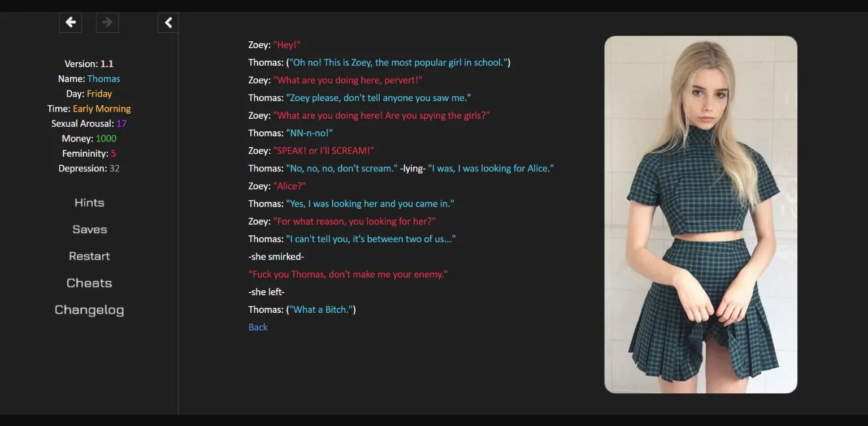Click the Depression 32 stat
This screenshot has width=868, height=426.
(89, 169)
